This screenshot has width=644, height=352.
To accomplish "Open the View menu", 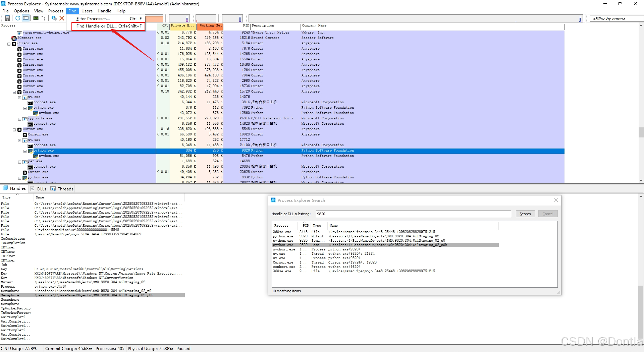I will [x=39, y=11].
